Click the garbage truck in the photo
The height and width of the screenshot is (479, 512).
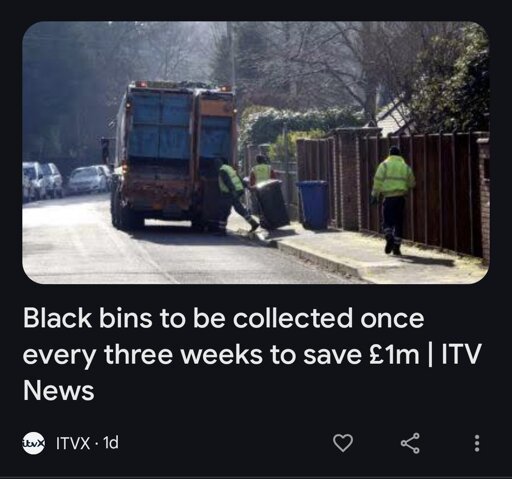(x=174, y=155)
